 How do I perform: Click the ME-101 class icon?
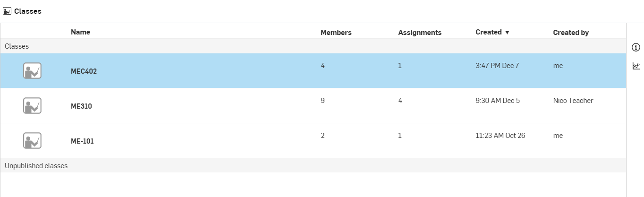[32, 141]
